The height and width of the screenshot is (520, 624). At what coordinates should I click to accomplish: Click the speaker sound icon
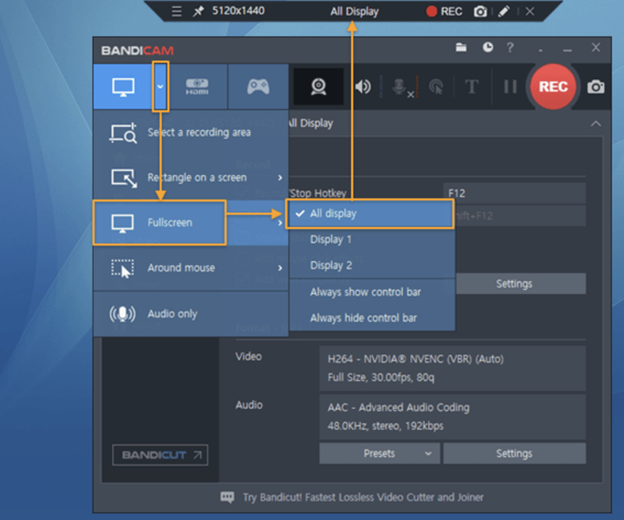pyautogui.click(x=363, y=87)
